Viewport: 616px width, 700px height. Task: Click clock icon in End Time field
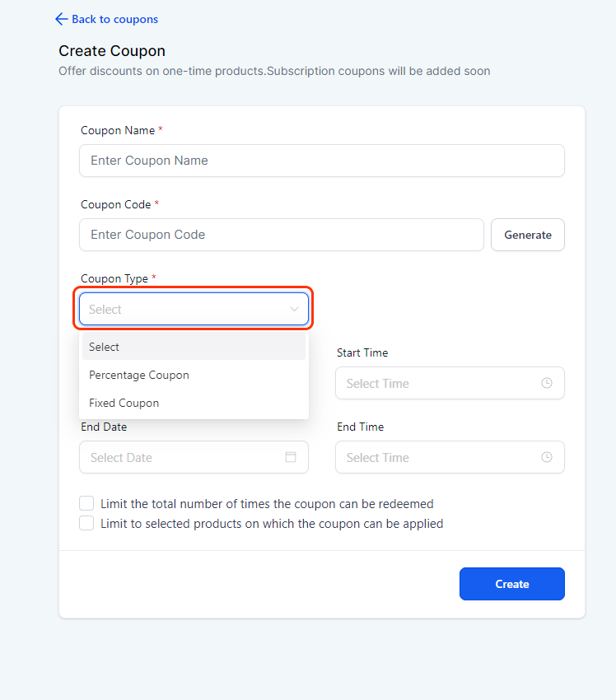546,457
